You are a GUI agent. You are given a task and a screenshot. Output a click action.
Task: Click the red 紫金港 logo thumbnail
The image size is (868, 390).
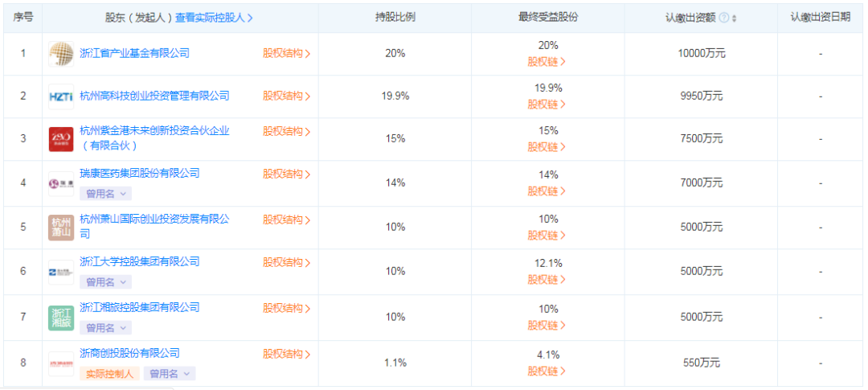(x=61, y=139)
